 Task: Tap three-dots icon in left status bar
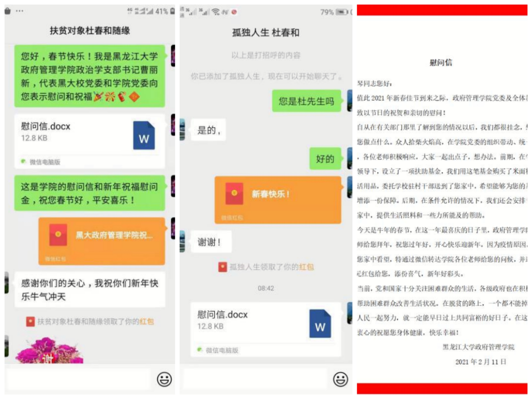click(19, 11)
